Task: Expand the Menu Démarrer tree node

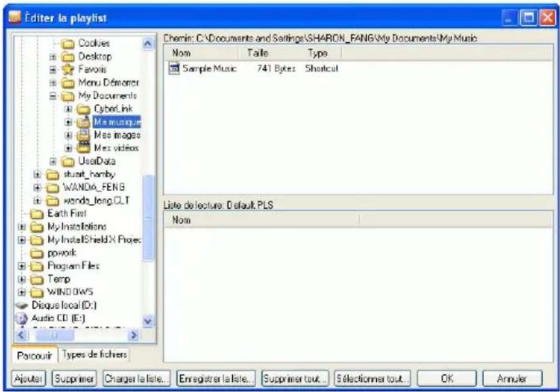Action: coord(53,83)
